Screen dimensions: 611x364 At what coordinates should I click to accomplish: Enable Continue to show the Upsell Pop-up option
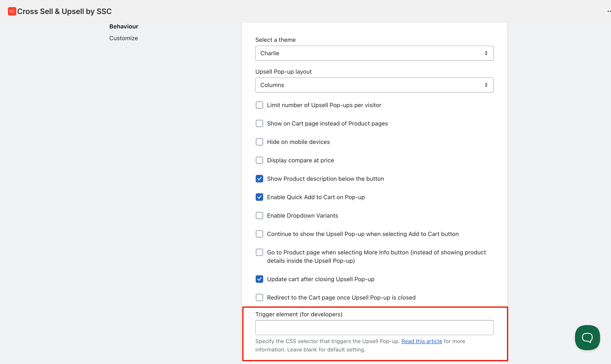[259, 234]
